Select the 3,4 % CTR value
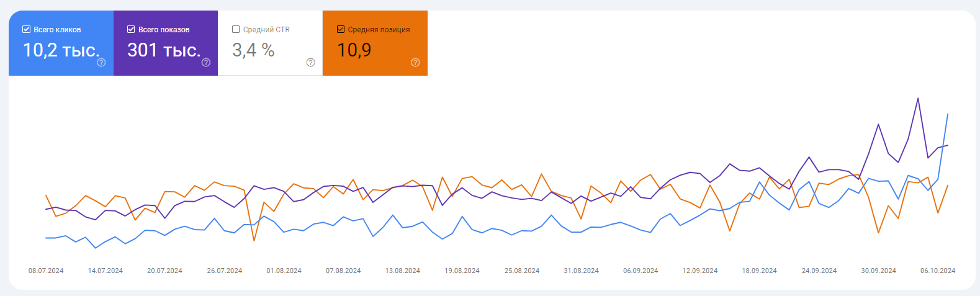 pyautogui.click(x=253, y=50)
